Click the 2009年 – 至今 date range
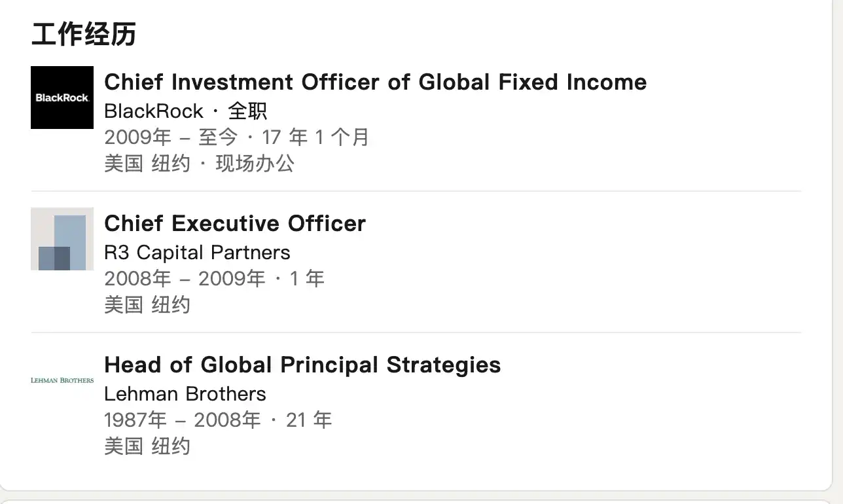Screen dimensions: 843x504 click(x=171, y=137)
